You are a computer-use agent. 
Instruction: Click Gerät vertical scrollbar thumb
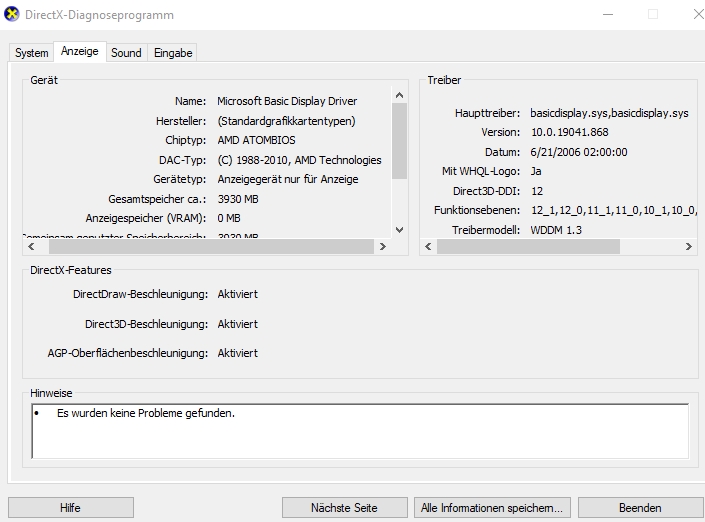click(x=399, y=141)
